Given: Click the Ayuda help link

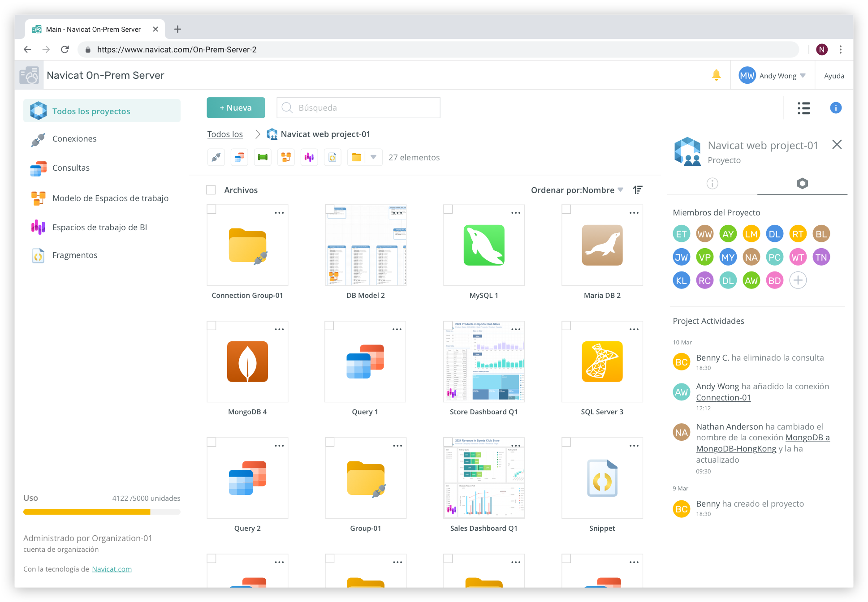Looking at the screenshot, I should pos(834,76).
